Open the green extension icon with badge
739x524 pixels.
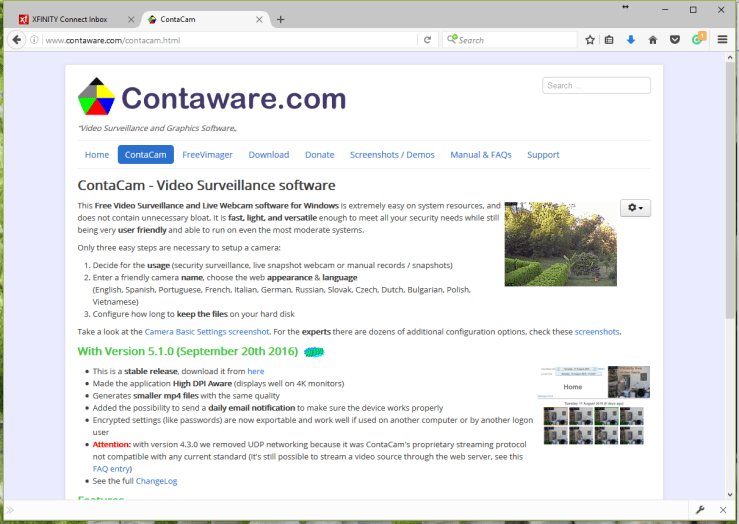point(698,40)
